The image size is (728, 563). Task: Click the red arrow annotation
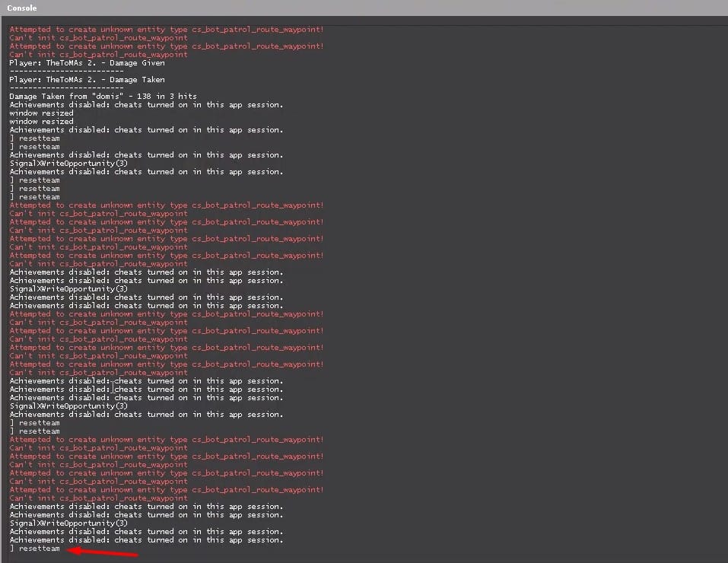103,551
